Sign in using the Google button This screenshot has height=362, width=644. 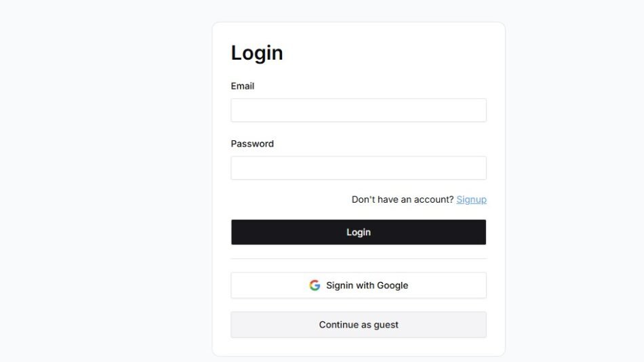point(358,285)
